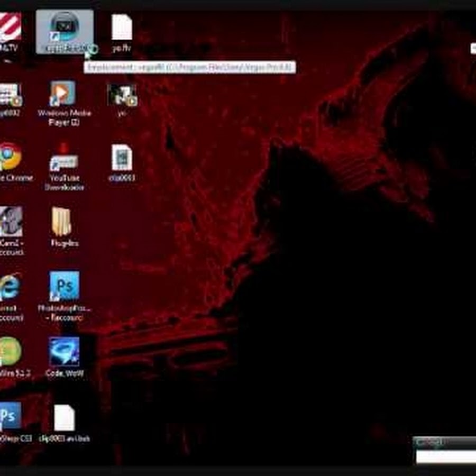This screenshot has width=476, height=476.
Task: Select the YouTube Downloader shortcut icon
Action: pyautogui.click(x=64, y=157)
